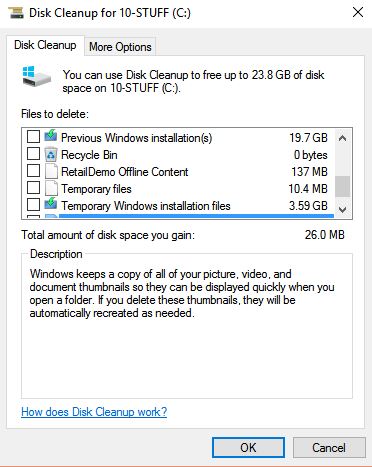Open the How does Disk Cleanup work link
The height and width of the screenshot is (467, 372).
pos(94,412)
